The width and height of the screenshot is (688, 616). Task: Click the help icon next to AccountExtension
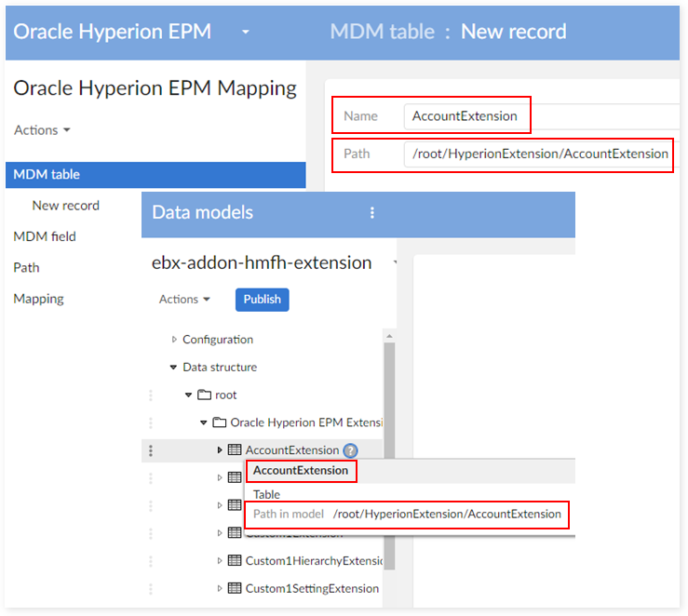click(x=350, y=450)
